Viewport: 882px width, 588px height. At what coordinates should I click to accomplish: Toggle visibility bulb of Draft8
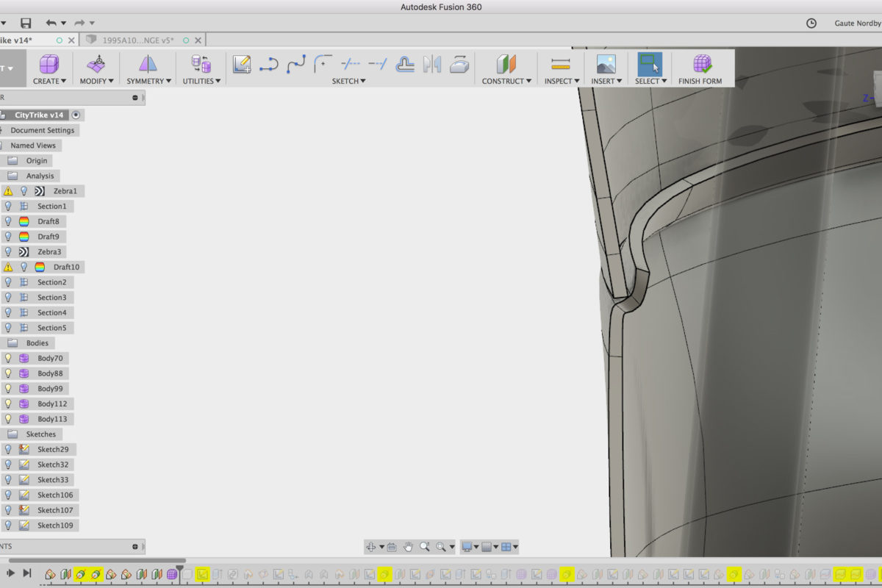click(8, 221)
